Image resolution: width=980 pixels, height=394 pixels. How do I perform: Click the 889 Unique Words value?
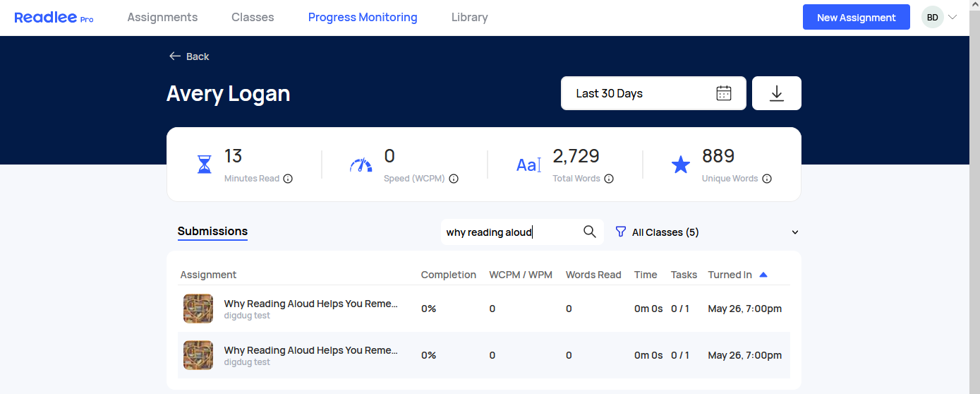tap(718, 156)
